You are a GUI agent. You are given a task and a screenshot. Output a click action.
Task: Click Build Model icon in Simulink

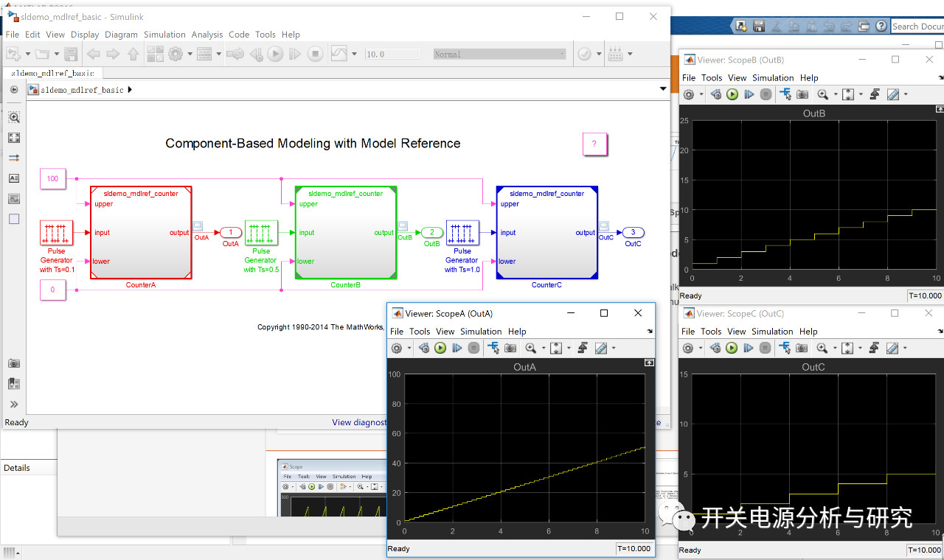coord(616,54)
